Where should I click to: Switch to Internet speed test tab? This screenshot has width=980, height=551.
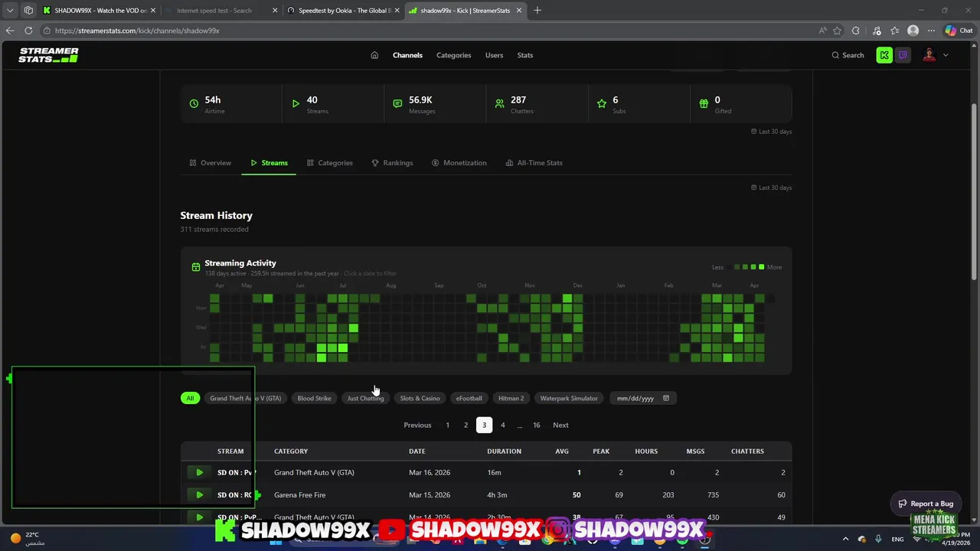click(x=222, y=11)
